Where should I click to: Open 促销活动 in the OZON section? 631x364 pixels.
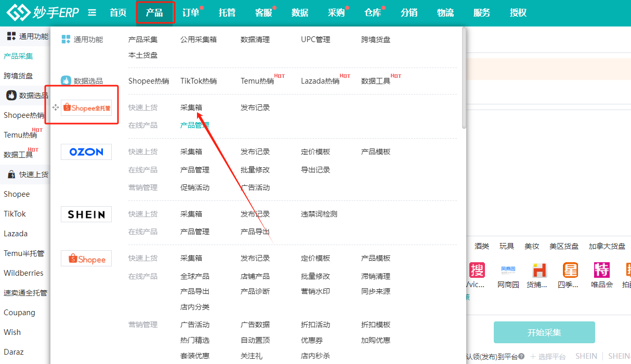point(195,187)
